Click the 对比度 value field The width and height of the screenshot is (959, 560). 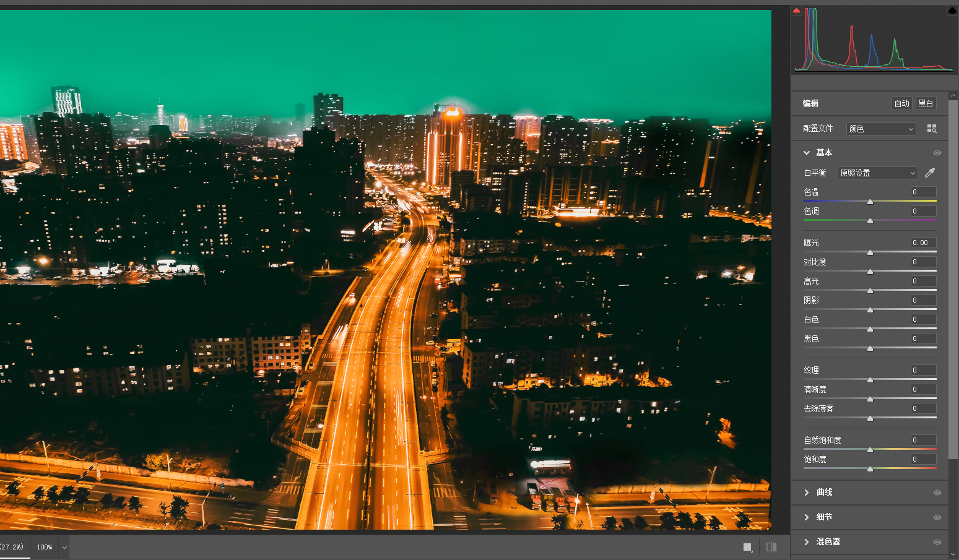(x=923, y=262)
